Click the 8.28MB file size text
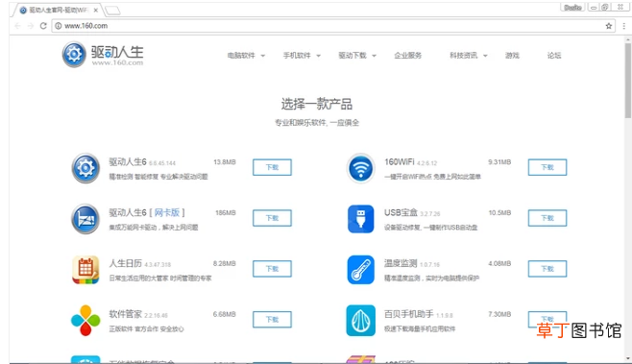The width and height of the screenshot is (632, 364). 225,263
